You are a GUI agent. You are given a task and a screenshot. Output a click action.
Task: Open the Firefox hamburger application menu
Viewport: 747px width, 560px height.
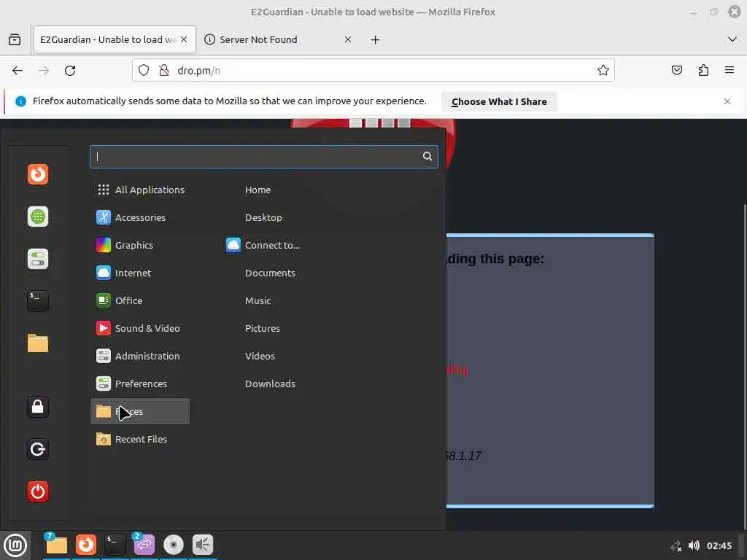click(x=729, y=71)
